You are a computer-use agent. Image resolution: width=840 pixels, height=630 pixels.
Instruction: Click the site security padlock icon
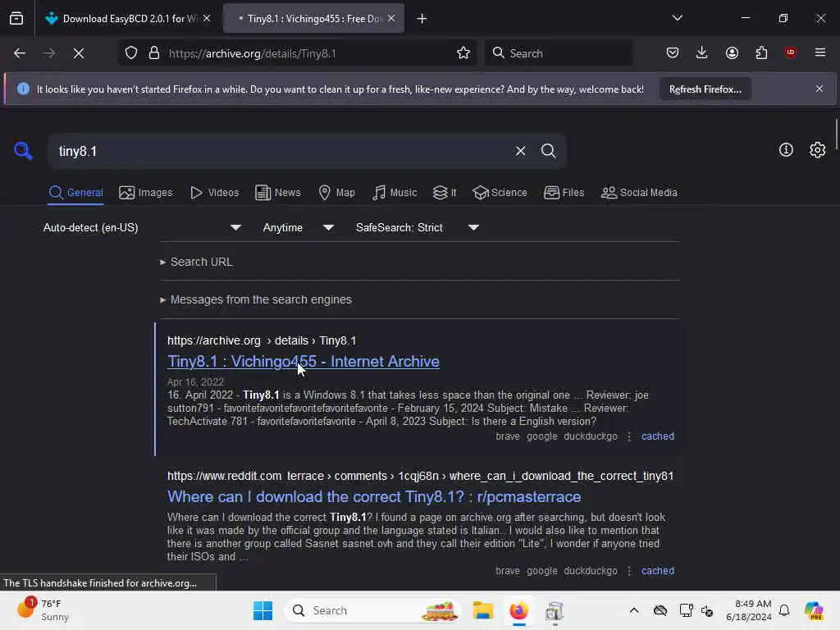pos(154,53)
